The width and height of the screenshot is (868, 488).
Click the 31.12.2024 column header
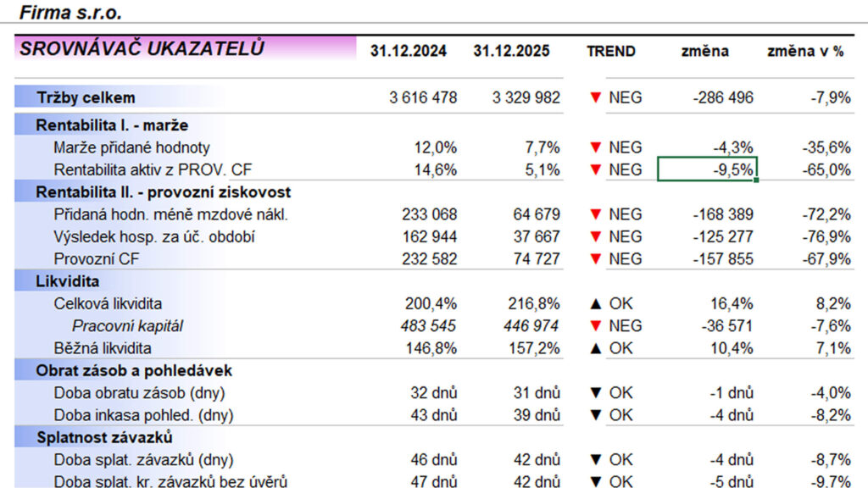pos(408,51)
